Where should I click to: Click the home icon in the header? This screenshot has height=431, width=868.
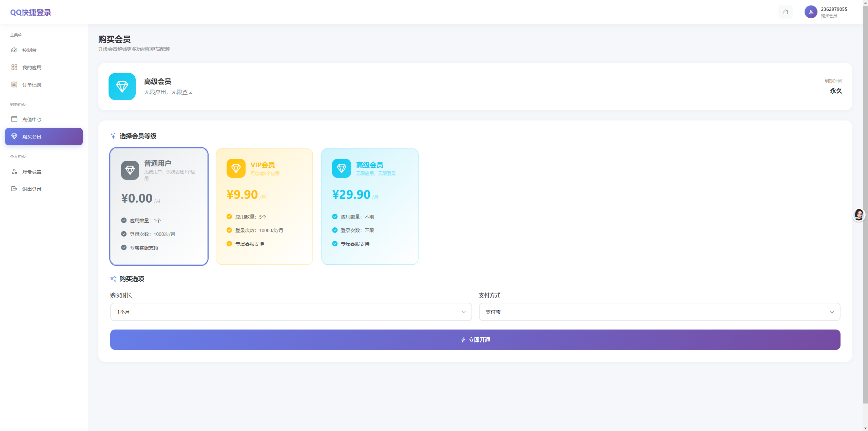click(x=785, y=12)
